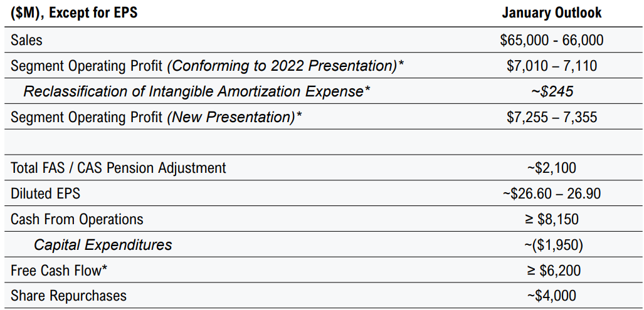Click the Diluted EPS row label

click(x=46, y=194)
